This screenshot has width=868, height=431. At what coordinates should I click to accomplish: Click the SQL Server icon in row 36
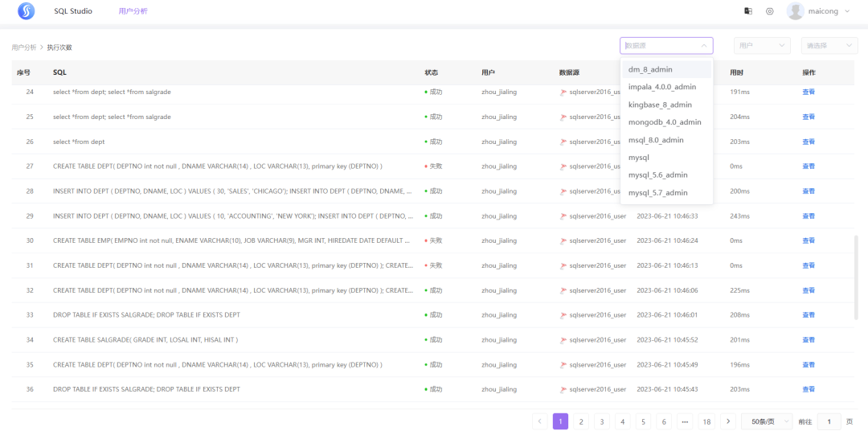coord(563,389)
